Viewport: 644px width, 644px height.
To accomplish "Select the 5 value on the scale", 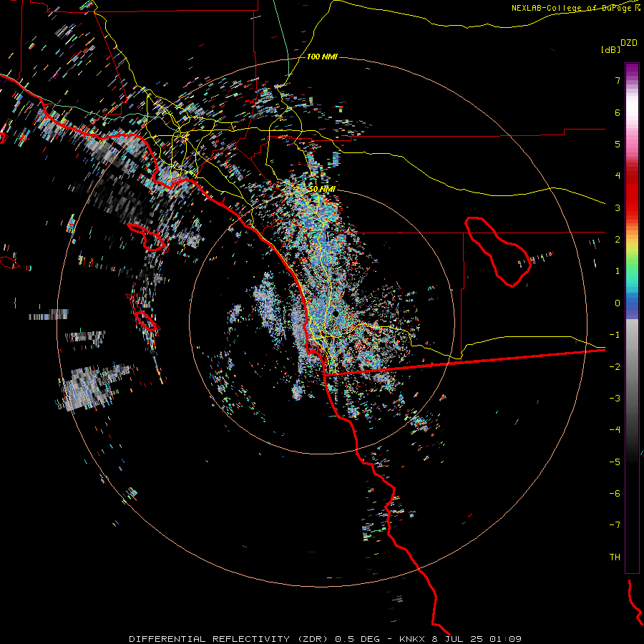I will pos(618,144).
